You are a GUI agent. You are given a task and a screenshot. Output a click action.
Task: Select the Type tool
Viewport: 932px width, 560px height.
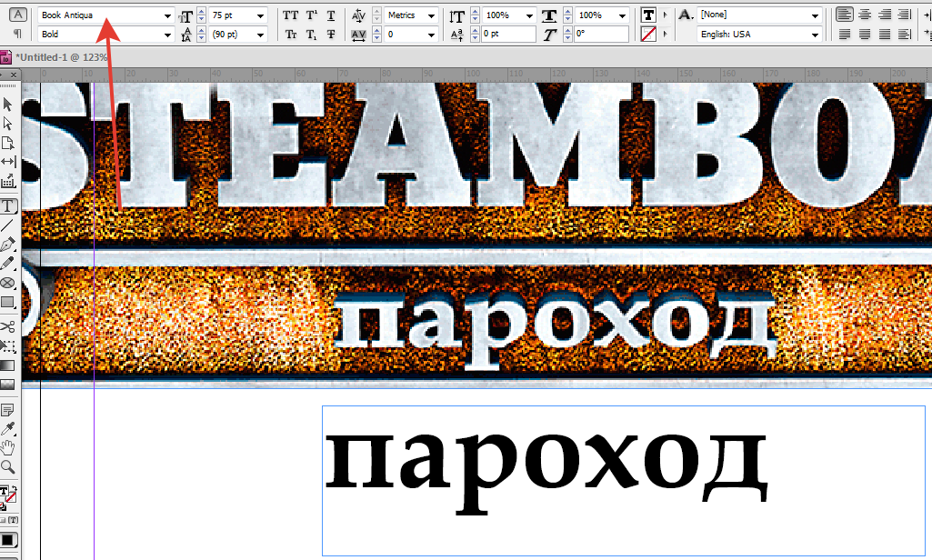[x=8, y=206]
